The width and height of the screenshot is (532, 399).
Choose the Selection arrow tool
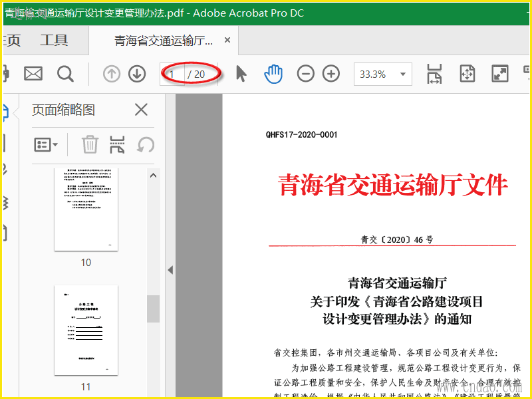pyautogui.click(x=241, y=74)
